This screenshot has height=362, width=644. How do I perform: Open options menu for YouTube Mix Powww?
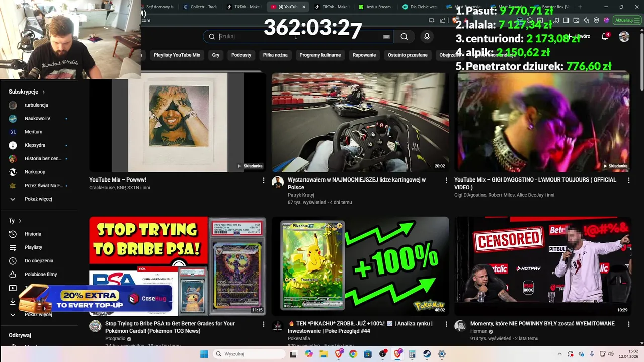263,180
